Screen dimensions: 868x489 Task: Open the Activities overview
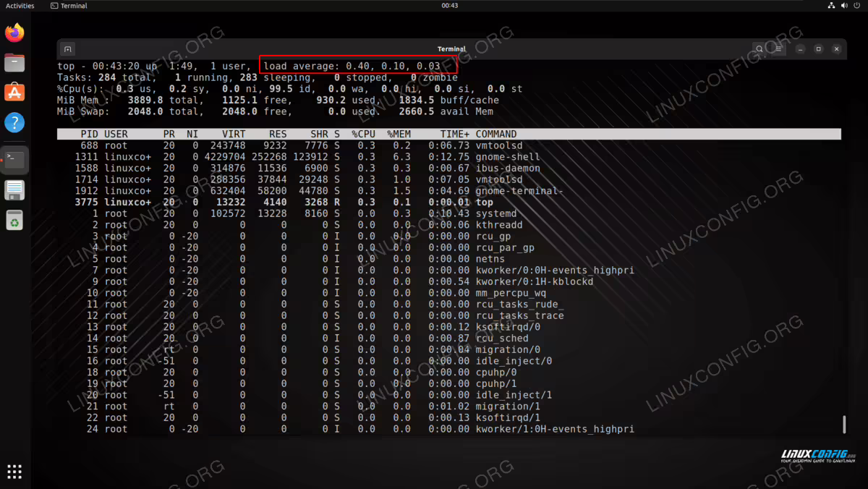[20, 6]
